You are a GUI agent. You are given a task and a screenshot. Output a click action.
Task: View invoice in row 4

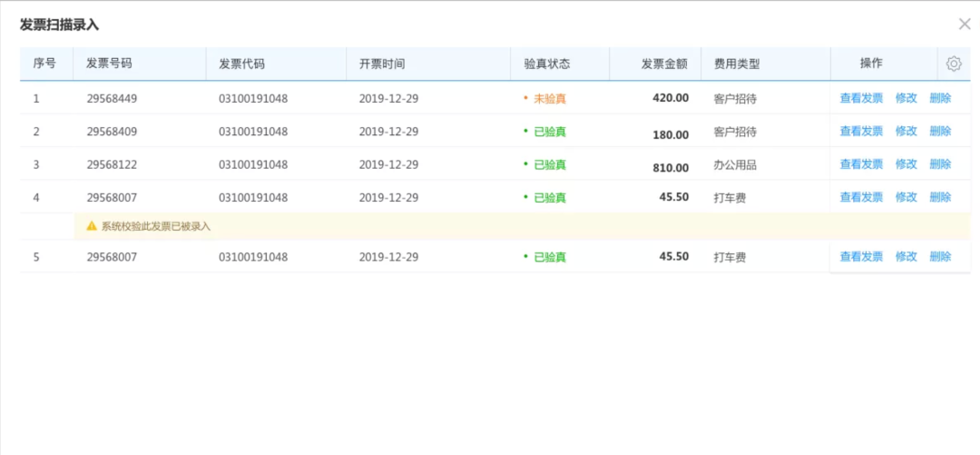[x=861, y=197]
